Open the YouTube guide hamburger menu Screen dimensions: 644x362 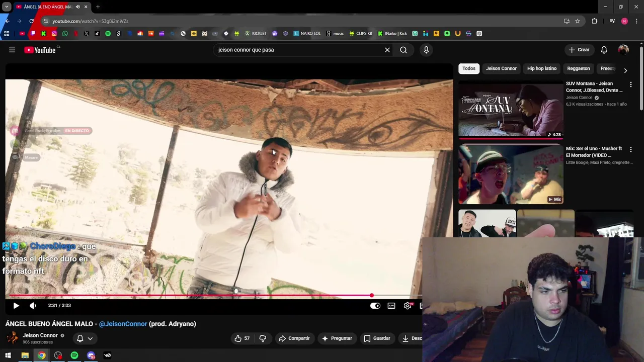click(x=12, y=50)
